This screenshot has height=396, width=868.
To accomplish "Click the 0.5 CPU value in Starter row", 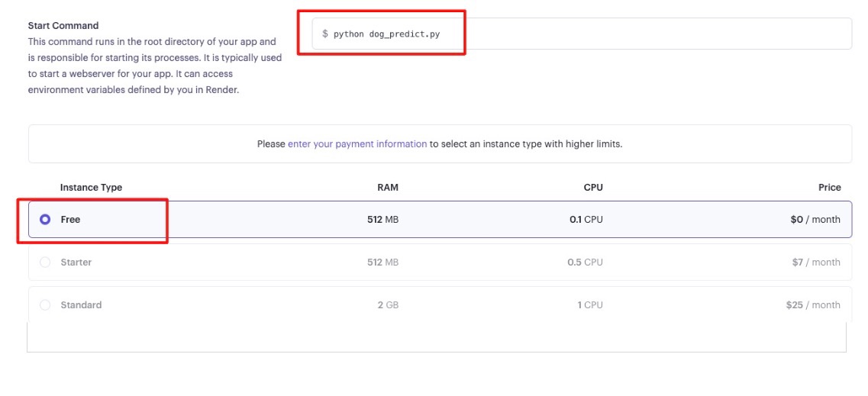I will [x=585, y=262].
